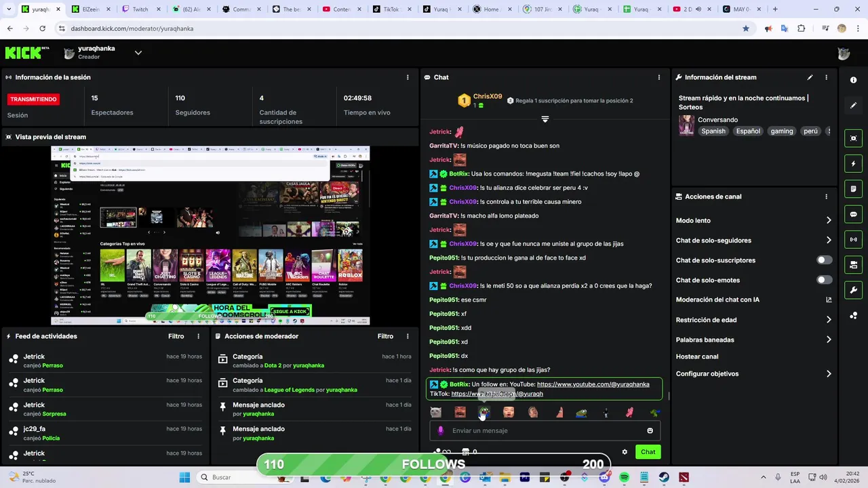Click the Enviar un mensaje input field
This screenshot has height=488, width=868.
[x=545, y=430]
